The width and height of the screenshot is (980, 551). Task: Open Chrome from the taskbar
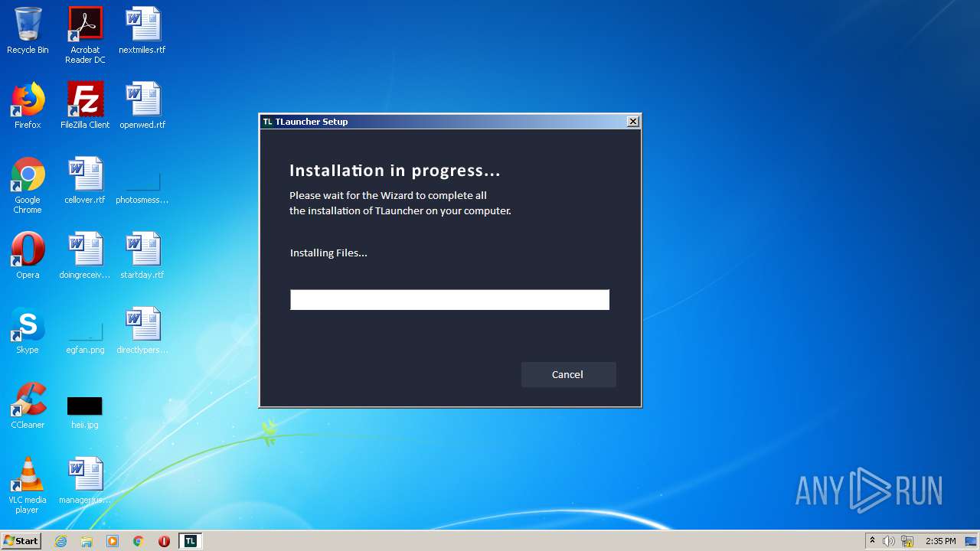pos(139,541)
